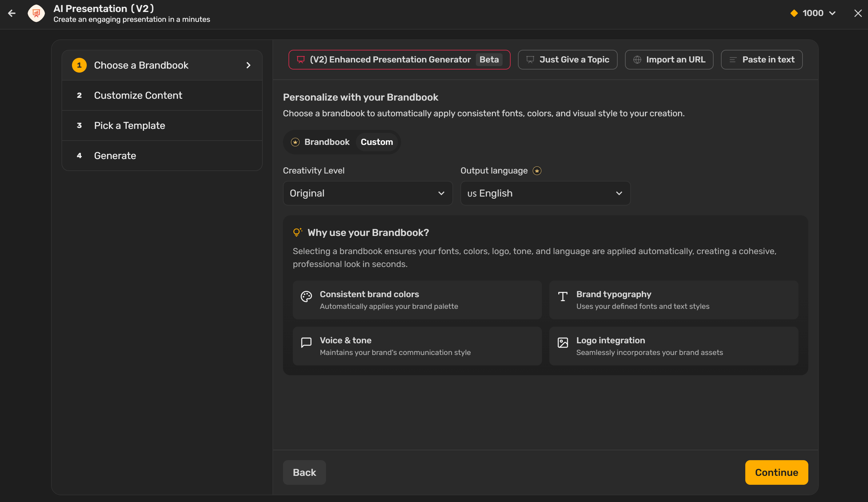Click the AI Presentation logo icon
Image resolution: width=868 pixels, height=502 pixels.
pos(36,13)
